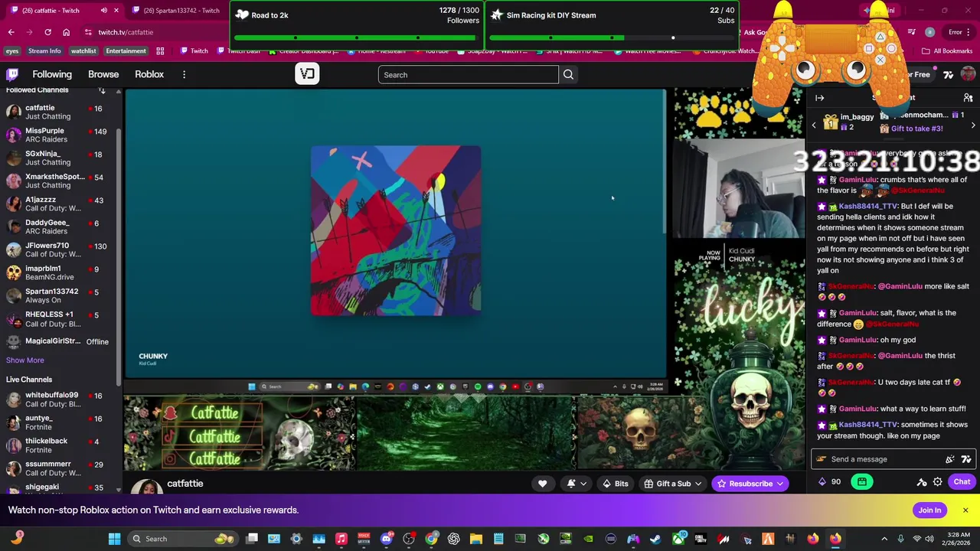This screenshot has height=551, width=980.
Task: Click the Sim Racing kit subs progress bar
Action: (612, 37)
